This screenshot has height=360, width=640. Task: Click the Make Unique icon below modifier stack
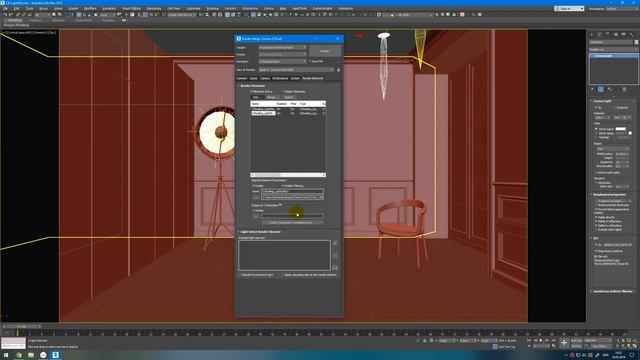609,89
